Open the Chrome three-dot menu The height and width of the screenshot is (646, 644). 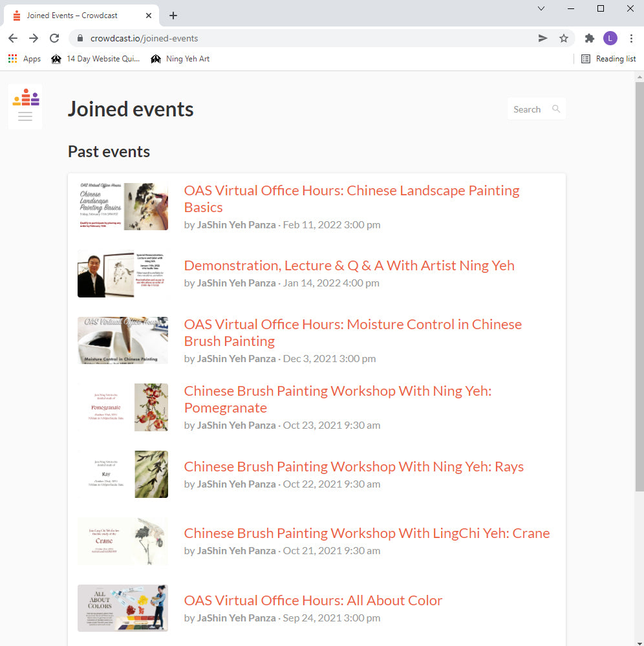click(x=631, y=38)
